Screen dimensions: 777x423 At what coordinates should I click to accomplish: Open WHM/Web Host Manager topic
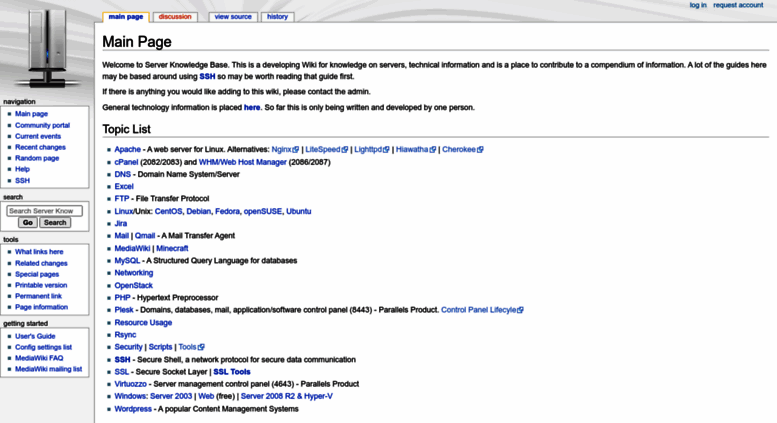(x=242, y=162)
